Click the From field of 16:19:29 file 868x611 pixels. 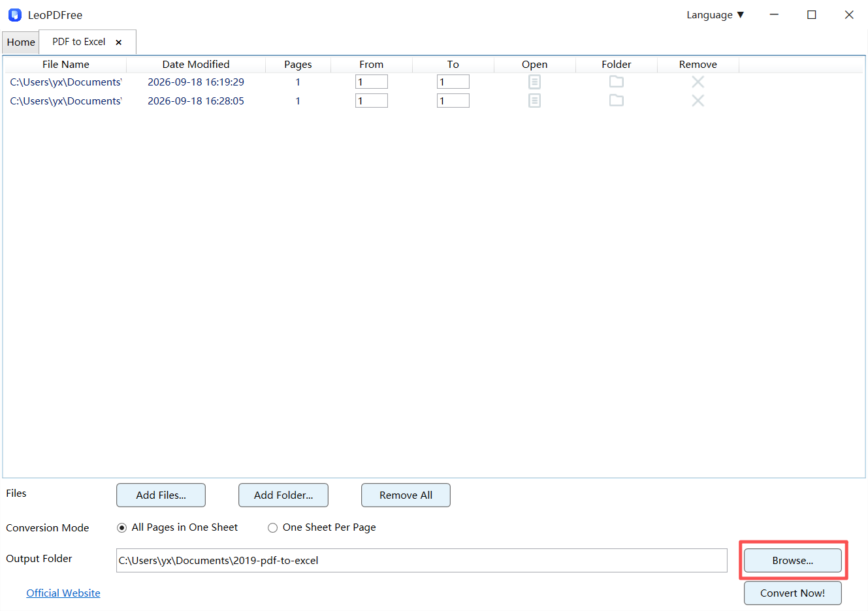pyautogui.click(x=371, y=82)
